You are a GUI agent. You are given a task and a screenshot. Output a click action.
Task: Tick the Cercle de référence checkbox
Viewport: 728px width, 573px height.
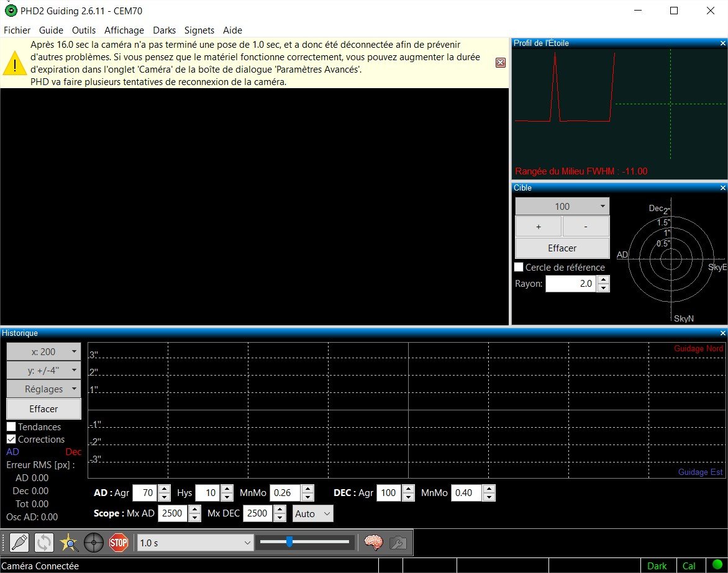519,267
